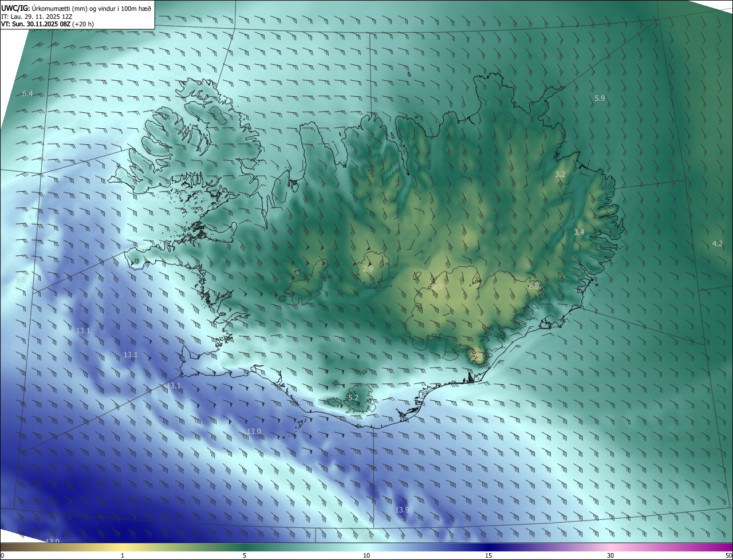
Task: Click the 13.9 value label on the map
Action: click(x=402, y=510)
